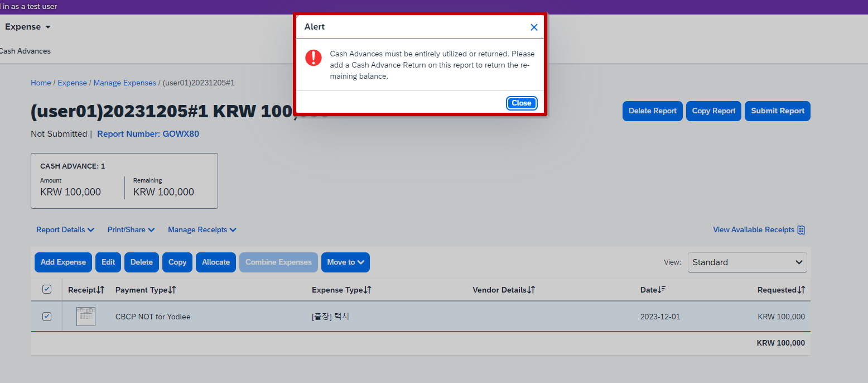The width and height of the screenshot is (868, 383).
Task: Open the Expense menu
Action: [x=27, y=27]
